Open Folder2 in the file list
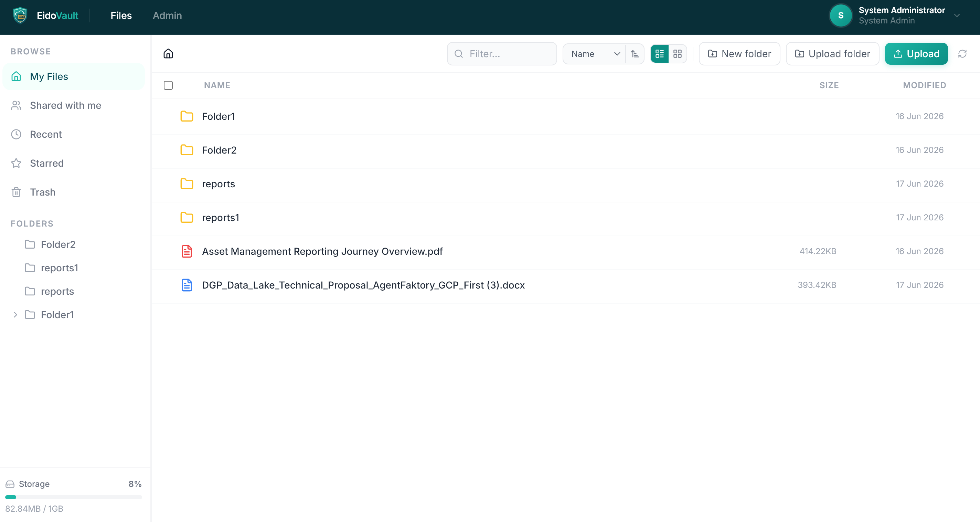Image resolution: width=980 pixels, height=522 pixels. point(219,150)
